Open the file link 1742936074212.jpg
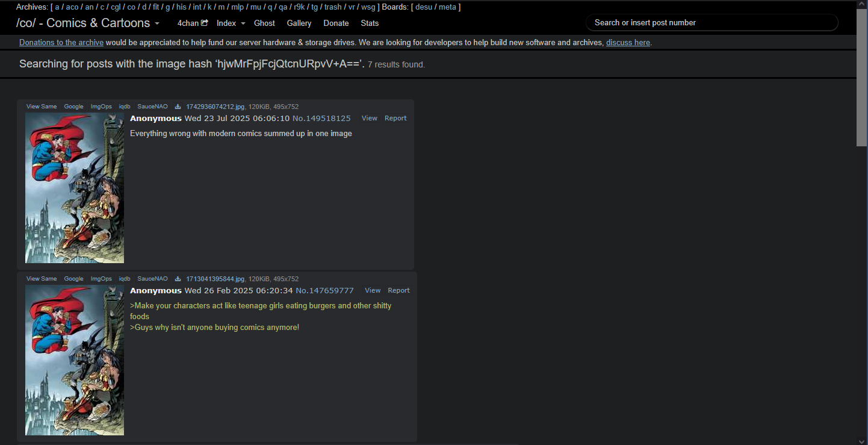The image size is (868, 445). click(215, 107)
